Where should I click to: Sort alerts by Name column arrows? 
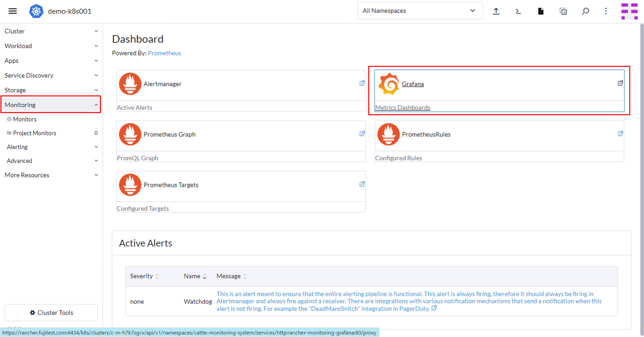(205, 276)
